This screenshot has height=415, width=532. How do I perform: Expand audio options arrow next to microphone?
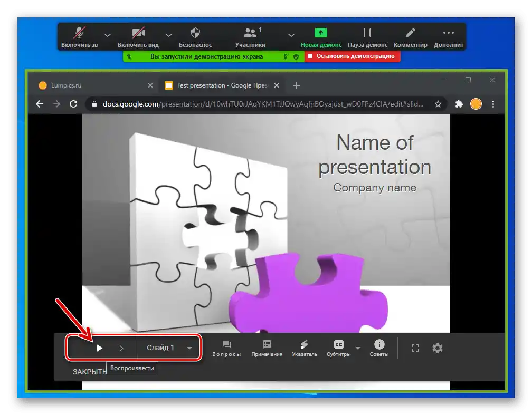pos(108,35)
